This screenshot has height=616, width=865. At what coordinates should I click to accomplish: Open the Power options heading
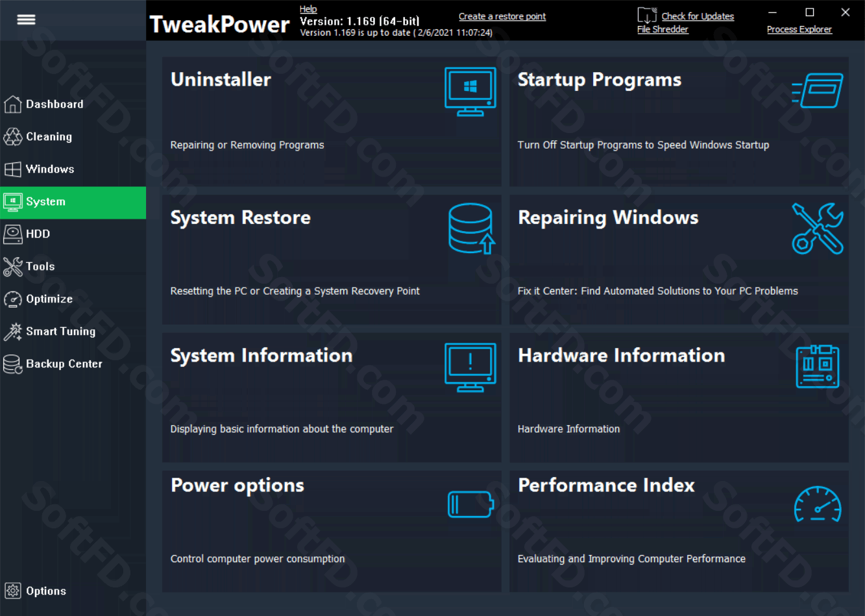[238, 486]
